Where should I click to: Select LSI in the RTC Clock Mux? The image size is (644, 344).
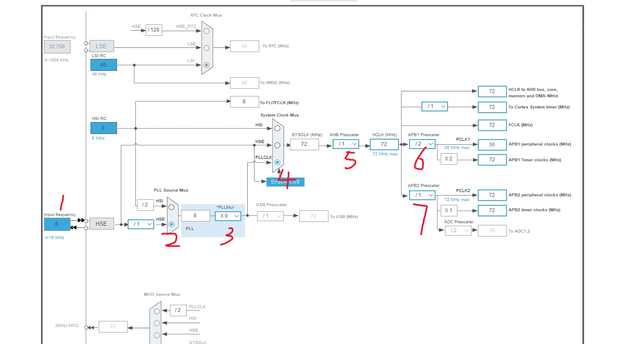[x=207, y=65]
